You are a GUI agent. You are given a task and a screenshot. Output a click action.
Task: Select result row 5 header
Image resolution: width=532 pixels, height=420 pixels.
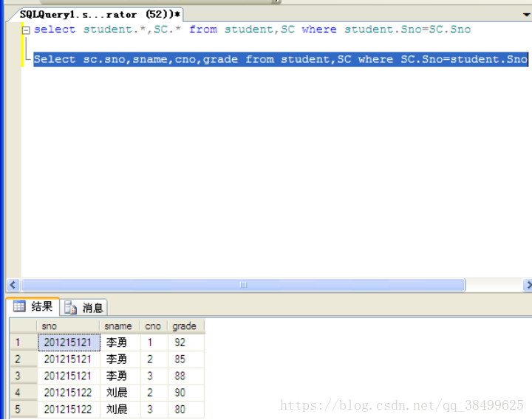coord(23,409)
